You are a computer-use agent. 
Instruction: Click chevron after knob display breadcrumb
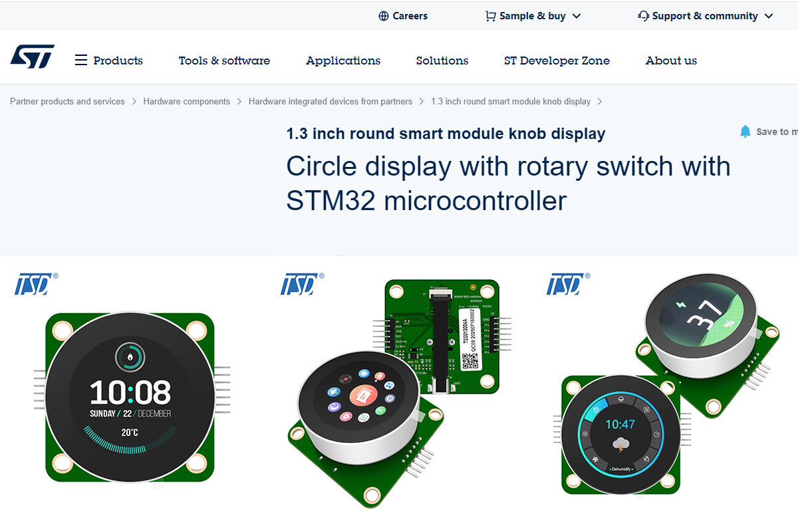[x=600, y=102]
